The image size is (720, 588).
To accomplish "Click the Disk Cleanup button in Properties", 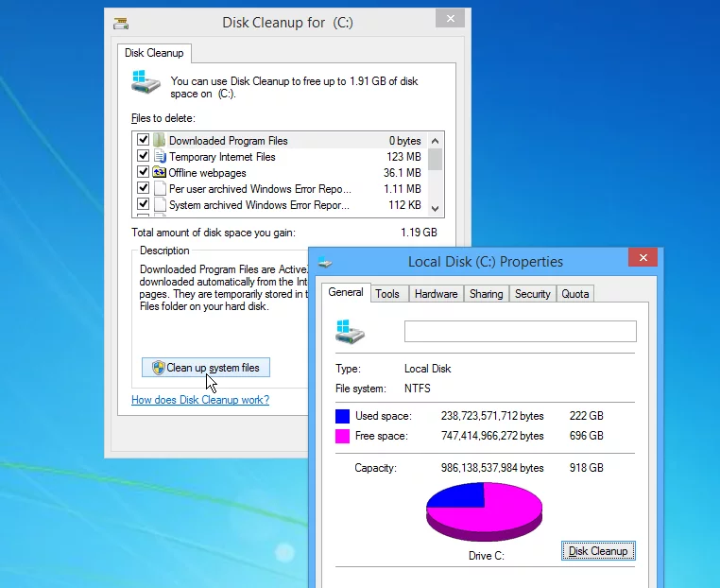I will click(598, 551).
